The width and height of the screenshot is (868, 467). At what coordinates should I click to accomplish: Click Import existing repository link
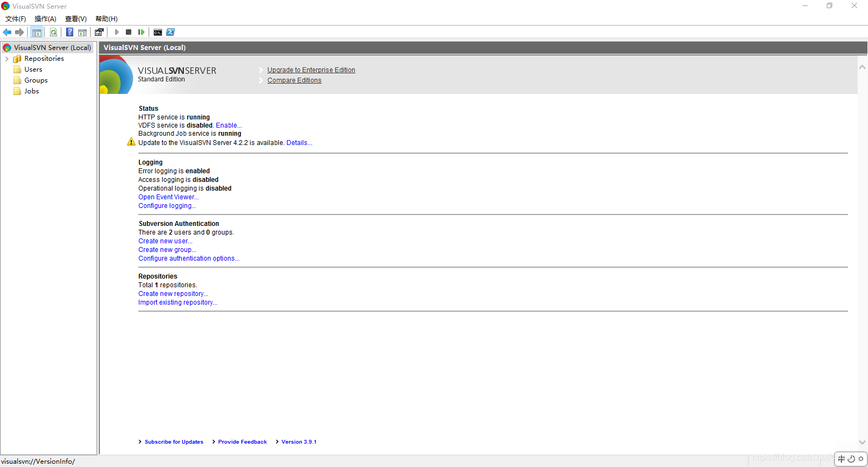pos(178,302)
